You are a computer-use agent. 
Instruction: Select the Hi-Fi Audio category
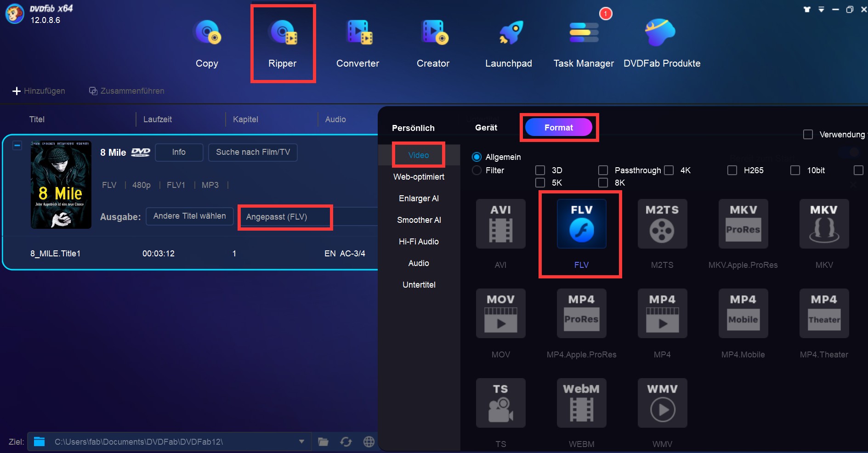tap(419, 242)
